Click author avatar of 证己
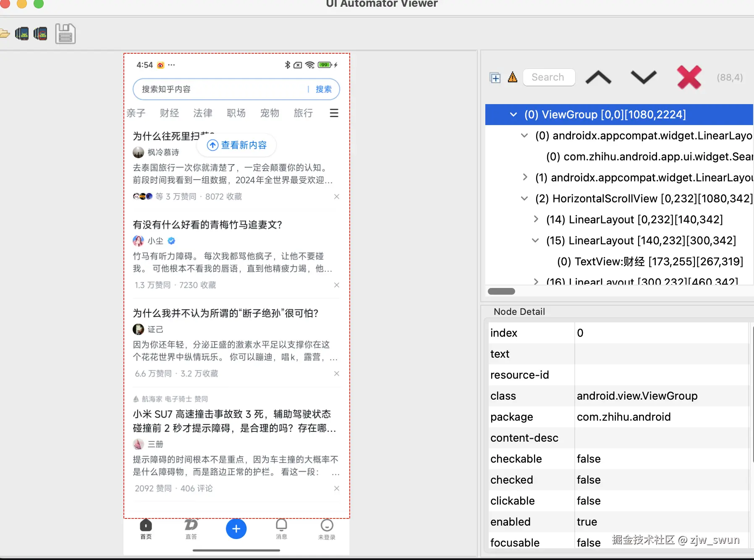Screen dimensions: 754x560 click(138, 329)
